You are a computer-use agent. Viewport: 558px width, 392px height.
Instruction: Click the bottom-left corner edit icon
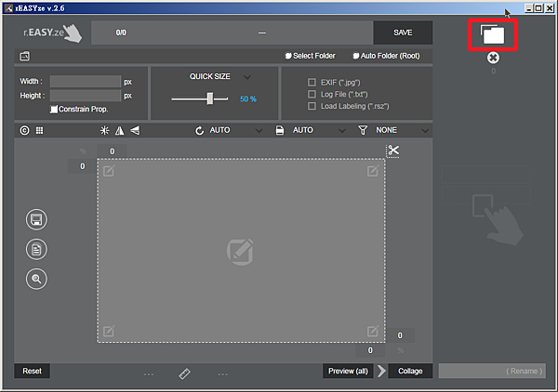click(x=109, y=332)
